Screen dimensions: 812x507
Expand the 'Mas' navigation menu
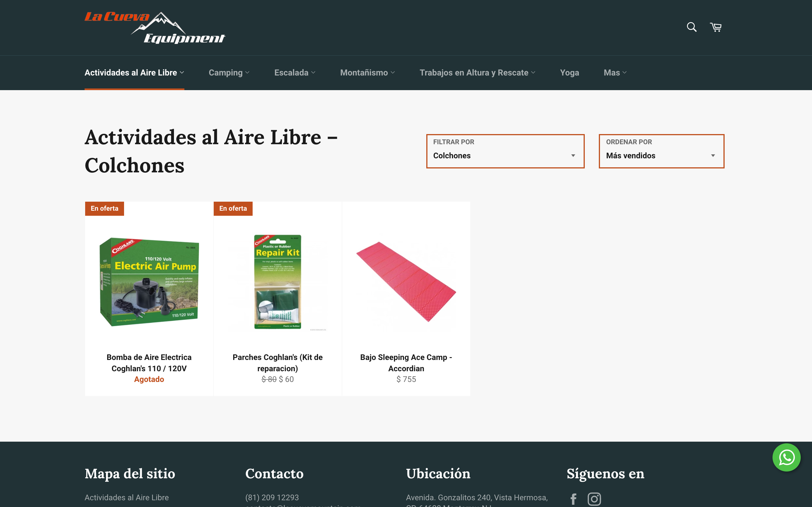tap(614, 72)
